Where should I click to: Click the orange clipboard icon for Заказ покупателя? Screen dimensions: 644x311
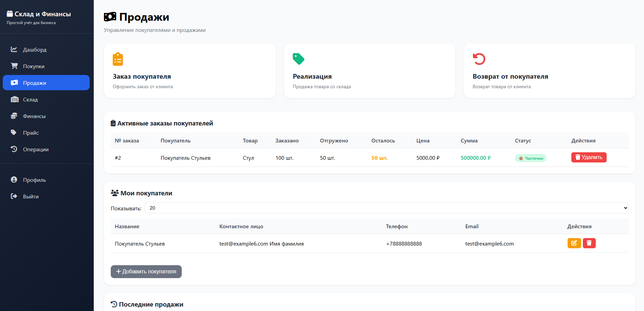(x=118, y=59)
